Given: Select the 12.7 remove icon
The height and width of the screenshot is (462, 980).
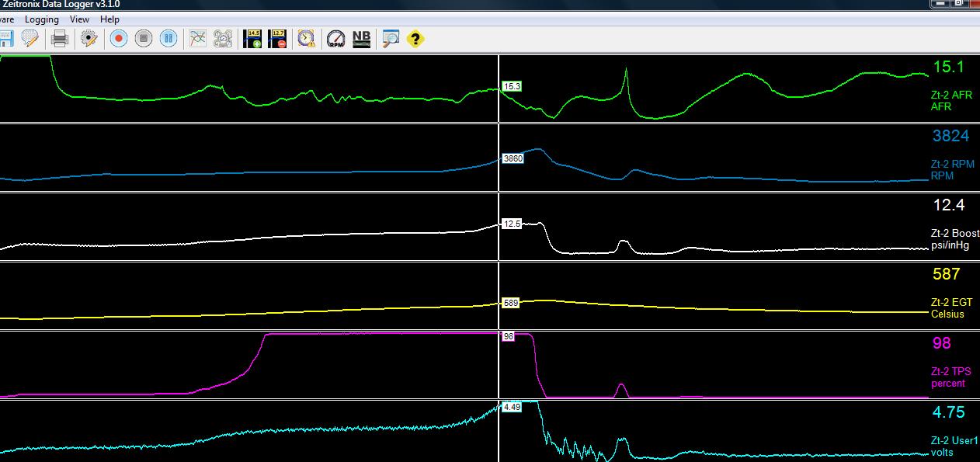Looking at the screenshot, I should click(x=279, y=37).
